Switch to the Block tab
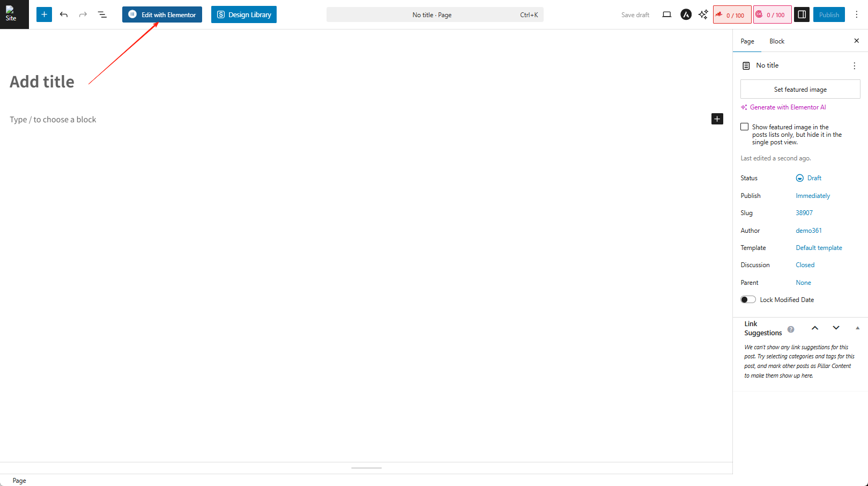868x486 pixels. click(x=777, y=41)
